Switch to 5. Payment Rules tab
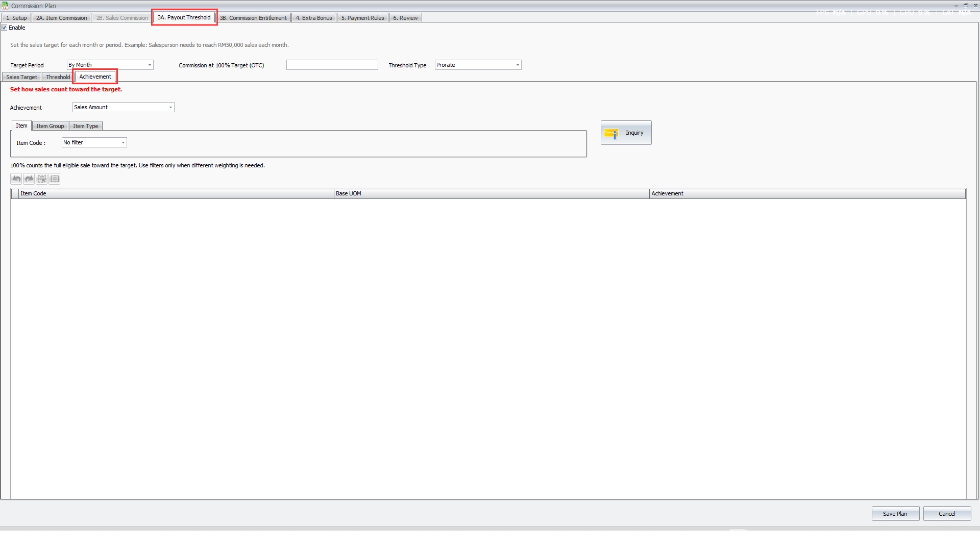This screenshot has width=980, height=551. [x=362, y=18]
